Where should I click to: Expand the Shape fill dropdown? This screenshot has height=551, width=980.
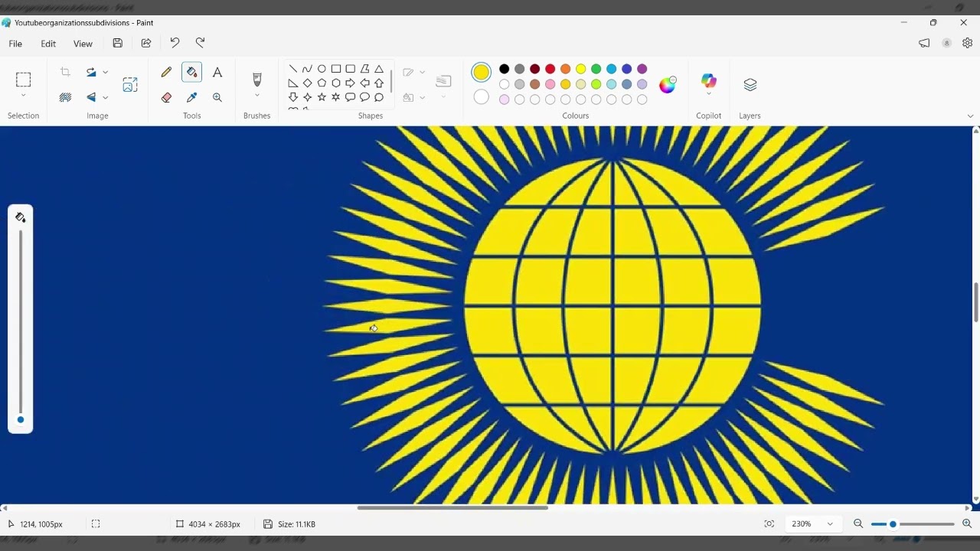click(423, 98)
